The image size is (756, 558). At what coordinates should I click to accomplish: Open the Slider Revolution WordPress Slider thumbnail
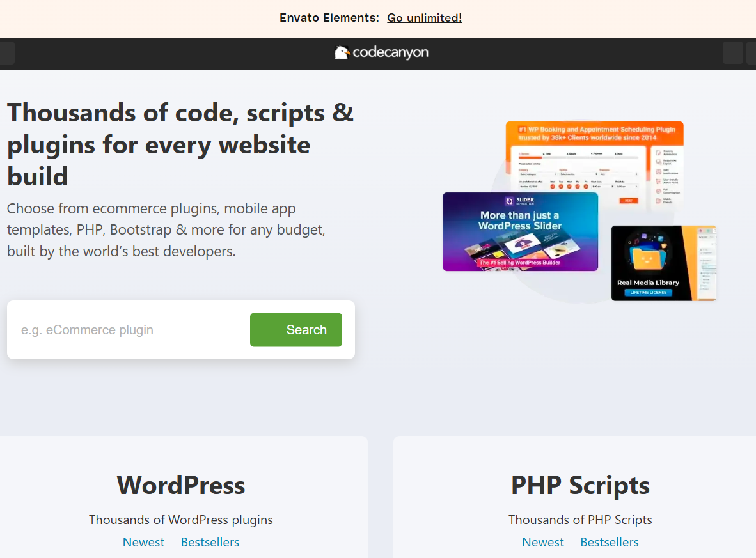click(520, 232)
